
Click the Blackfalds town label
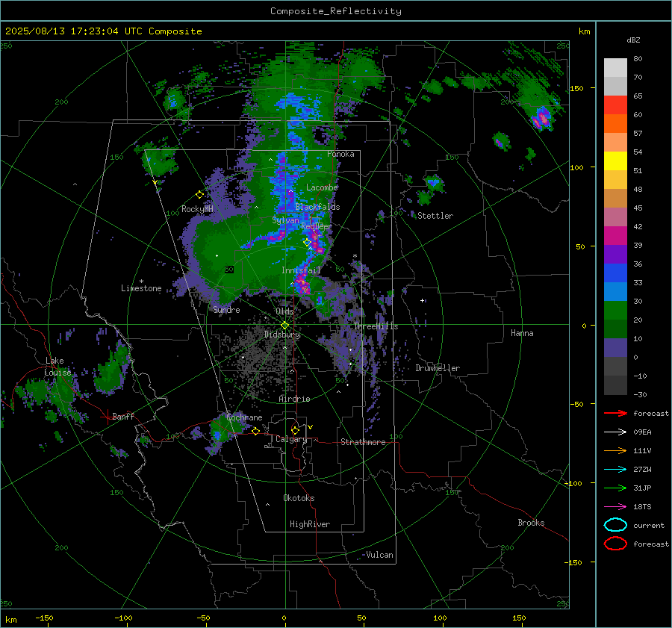point(317,207)
